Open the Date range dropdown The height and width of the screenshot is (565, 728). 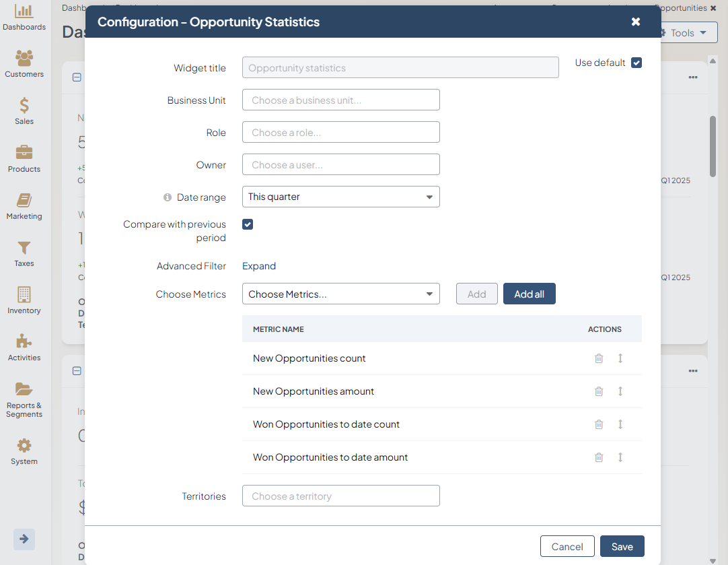coord(340,197)
